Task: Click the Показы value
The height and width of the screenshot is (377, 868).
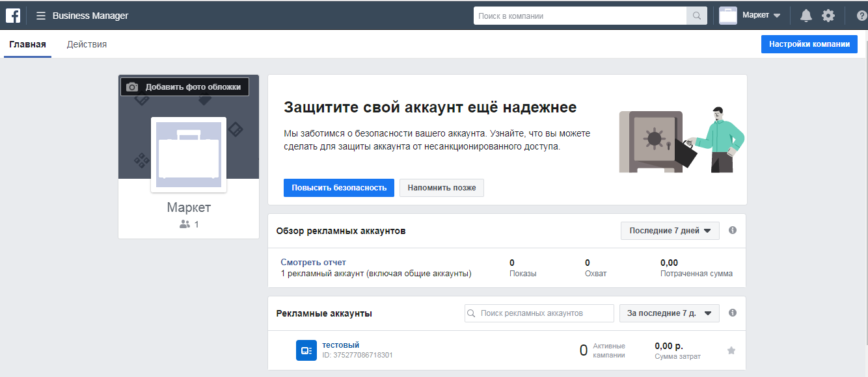Action: tap(512, 263)
